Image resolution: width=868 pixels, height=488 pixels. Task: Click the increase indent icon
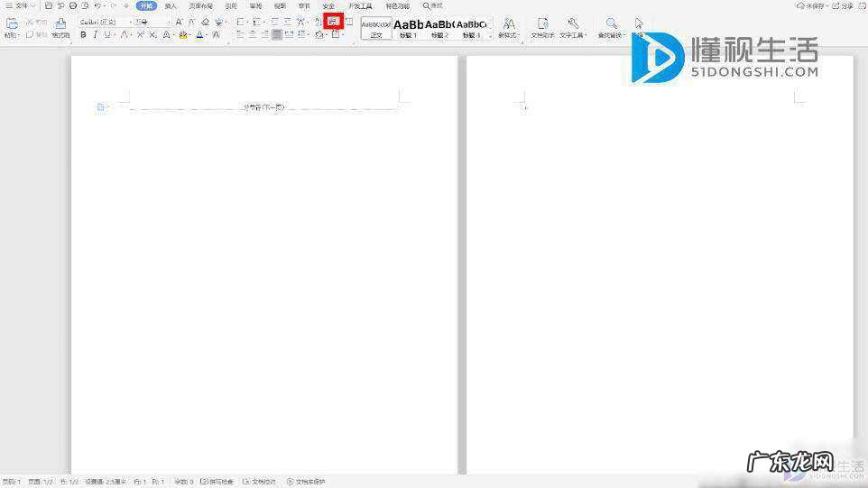[x=287, y=23]
